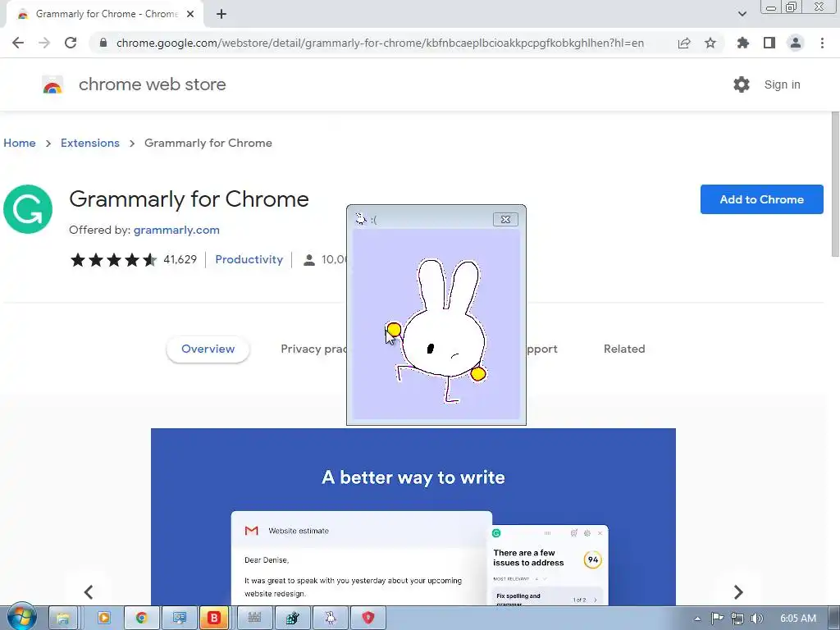Open File Explorer from the taskbar
The width and height of the screenshot is (840, 630).
click(63, 619)
